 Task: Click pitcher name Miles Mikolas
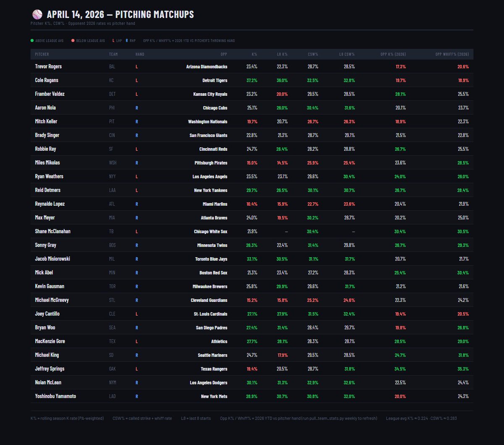47,162
